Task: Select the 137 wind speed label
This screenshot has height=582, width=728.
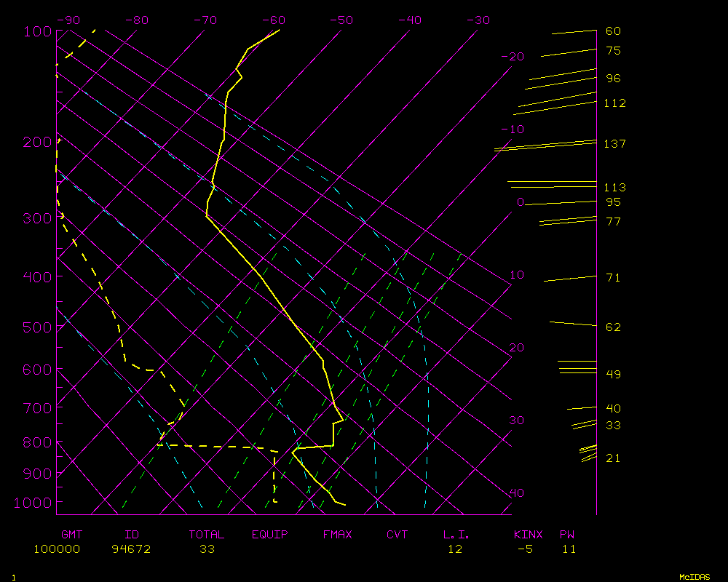Action: tap(615, 144)
